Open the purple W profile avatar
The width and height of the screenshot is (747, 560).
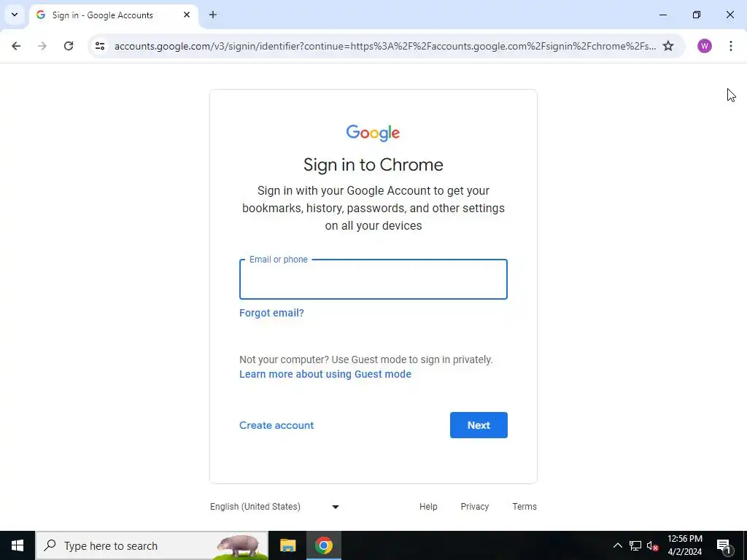point(704,46)
